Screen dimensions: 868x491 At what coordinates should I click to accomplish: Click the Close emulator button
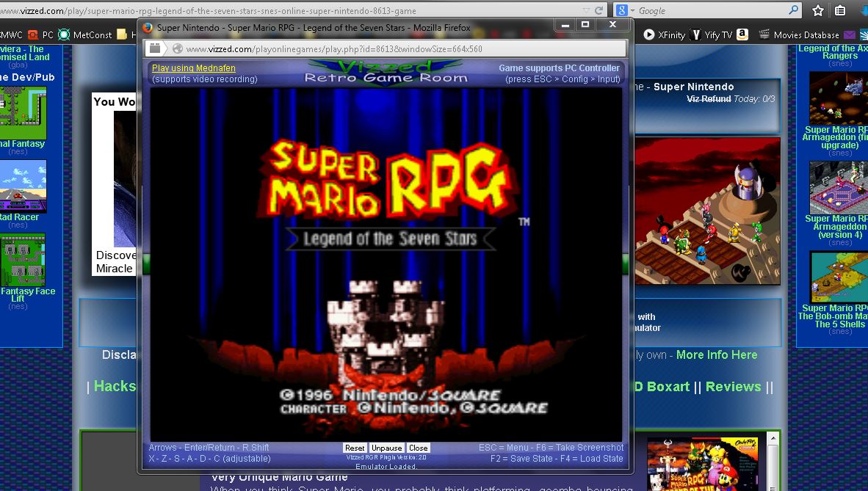coord(418,448)
